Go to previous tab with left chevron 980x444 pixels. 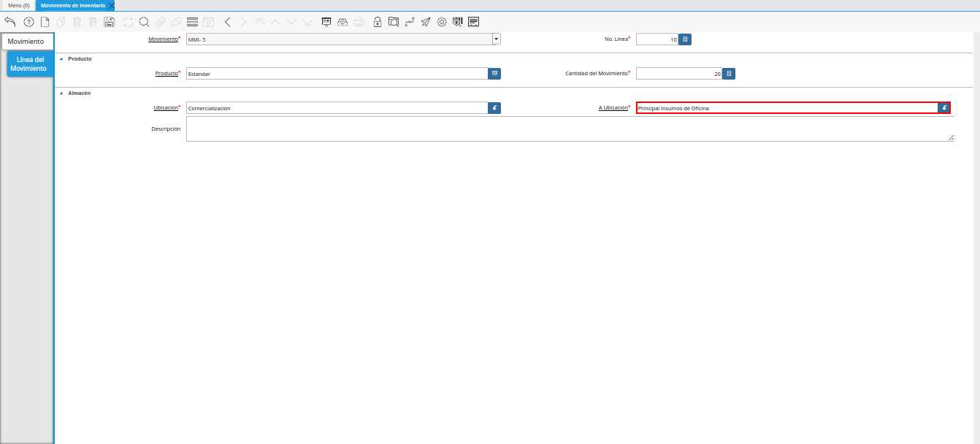click(x=228, y=22)
